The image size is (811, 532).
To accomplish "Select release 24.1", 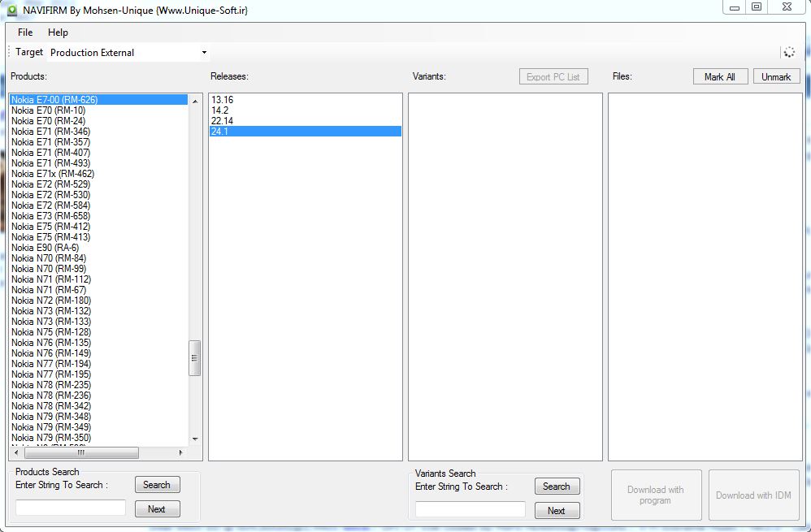I will [x=306, y=132].
